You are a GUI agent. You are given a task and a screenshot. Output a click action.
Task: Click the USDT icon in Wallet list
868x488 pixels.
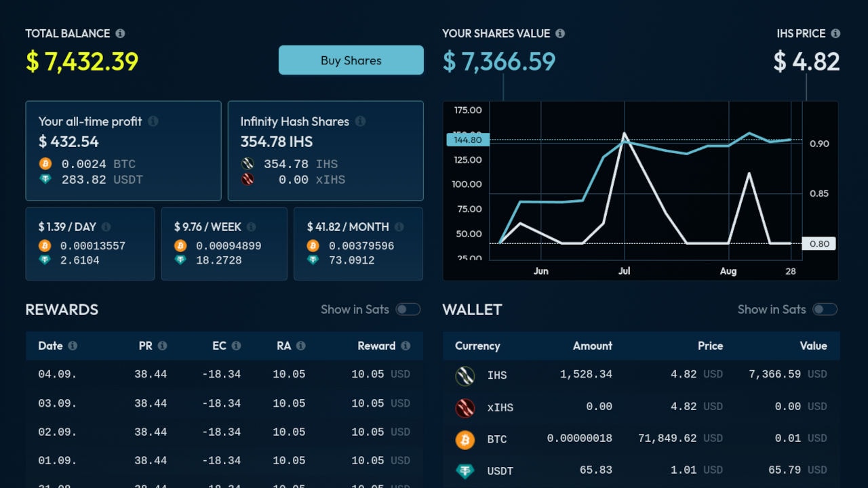pyautogui.click(x=465, y=471)
